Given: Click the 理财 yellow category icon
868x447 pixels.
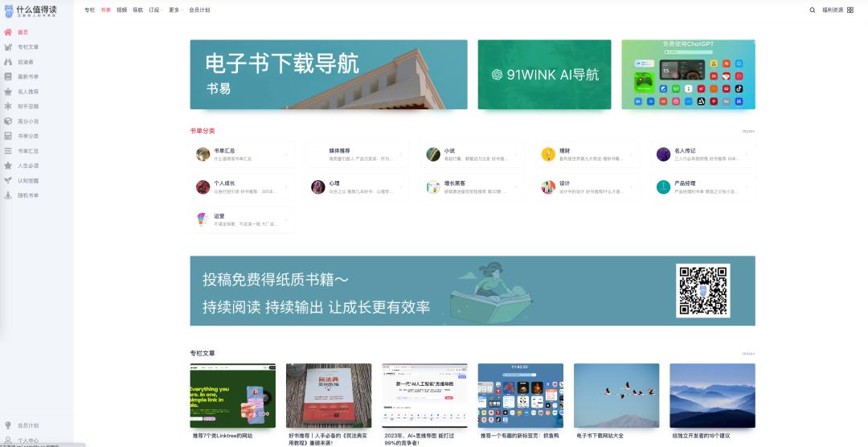Looking at the screenshot, I should (548, 154).
